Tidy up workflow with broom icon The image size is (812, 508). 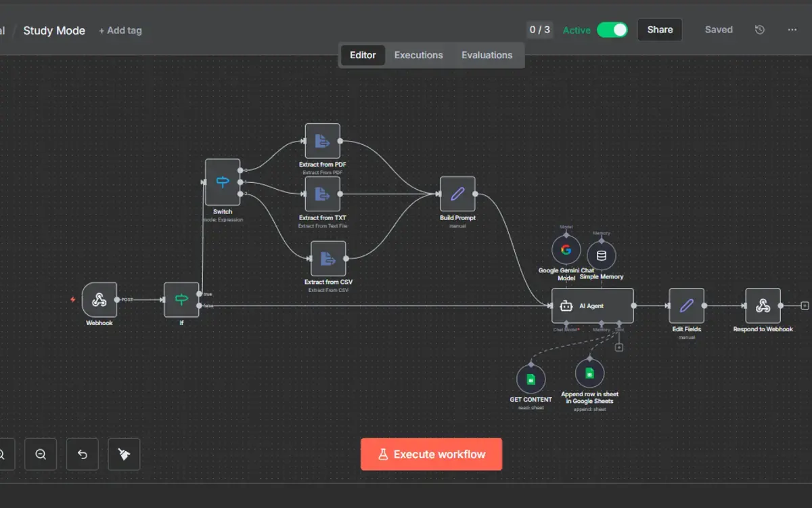(124, 454)
